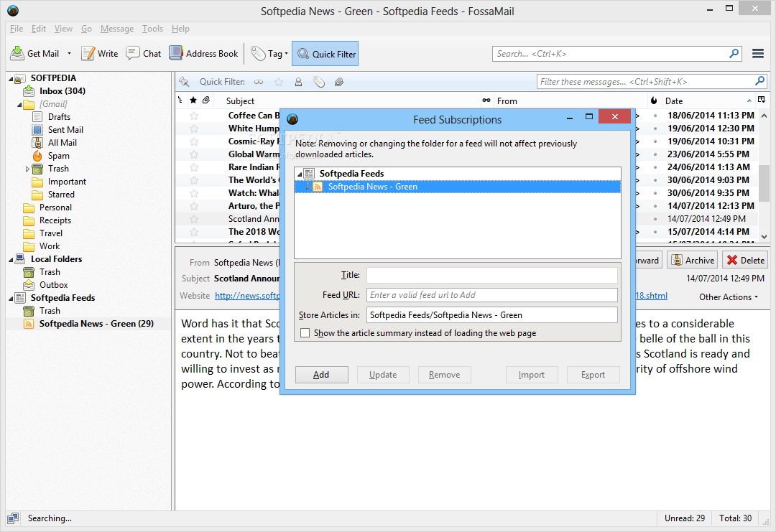Sort by the thread column icon
This screenshot has width=776, height=532.
tap(180, 101)
